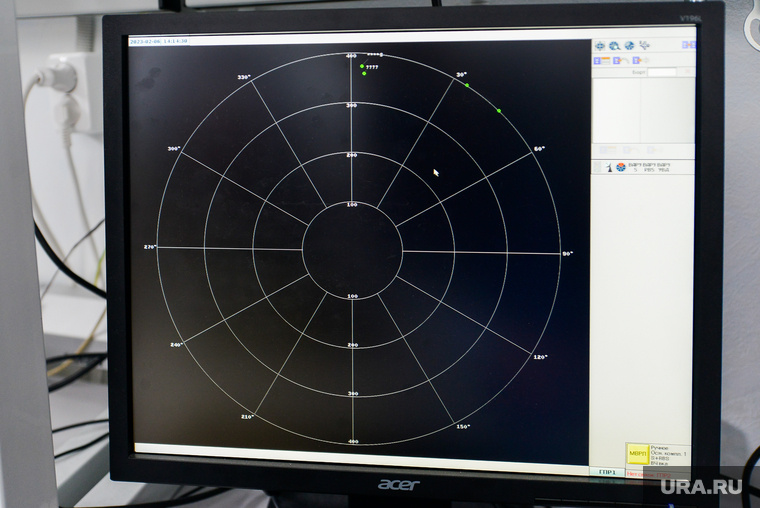Click the form icon with straight arrow
This screenshot has height=508, width=760.
pos(640,61)
